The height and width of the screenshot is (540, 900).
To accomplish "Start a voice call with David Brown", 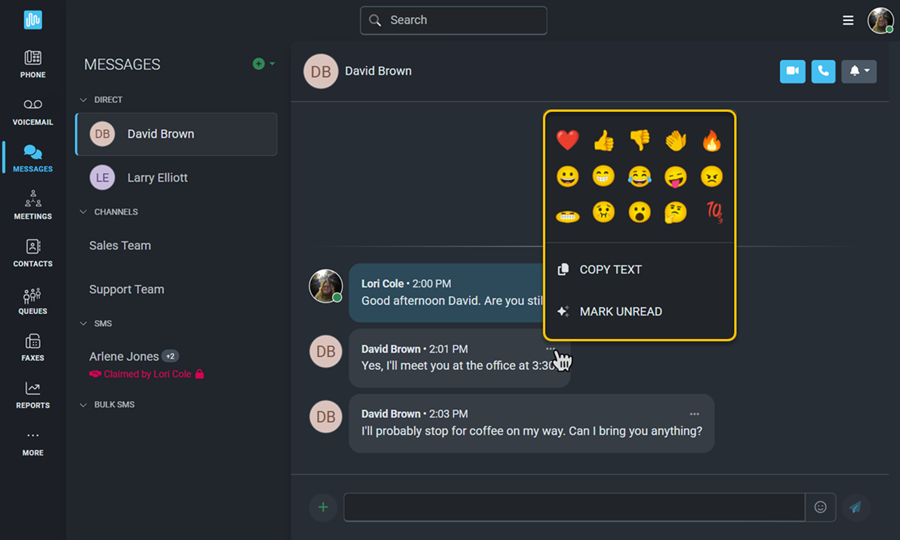I will click(823, 71).
